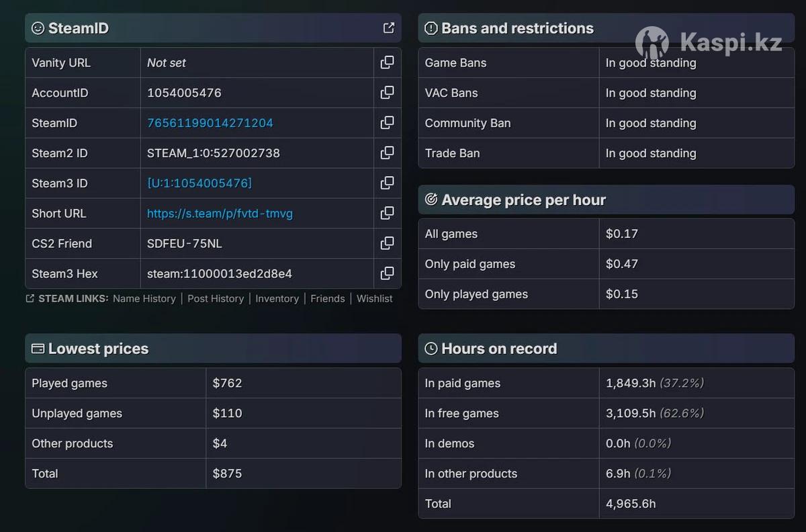Open SteamID panel external link icon
This screenshot has width=806, height=532.
[388, 28]
